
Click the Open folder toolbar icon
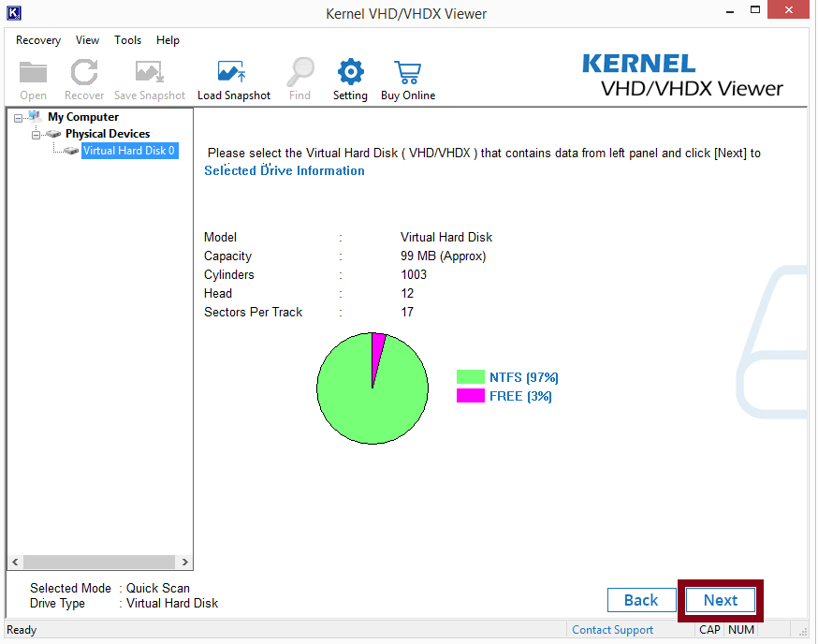tap(33, 72)
